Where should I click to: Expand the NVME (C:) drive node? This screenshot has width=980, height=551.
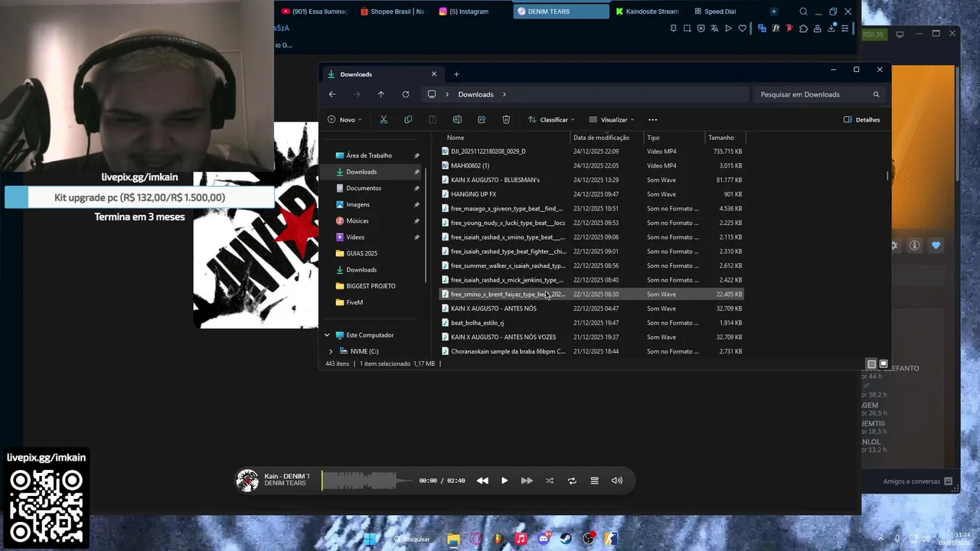[x=331, y=351]
